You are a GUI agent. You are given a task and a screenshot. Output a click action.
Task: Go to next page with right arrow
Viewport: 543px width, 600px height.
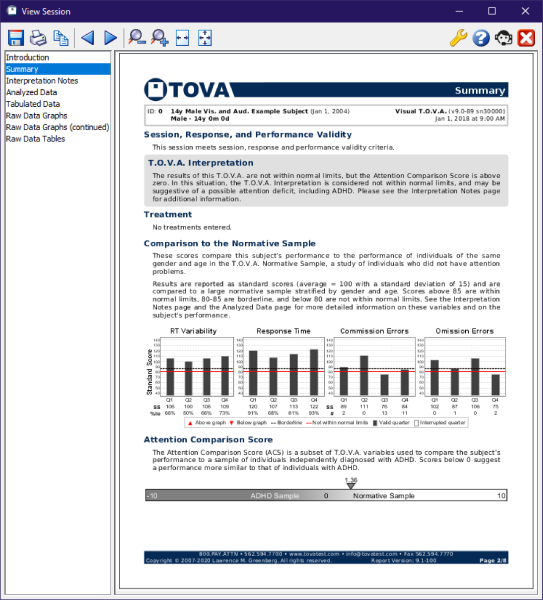(x=111, y=38)
